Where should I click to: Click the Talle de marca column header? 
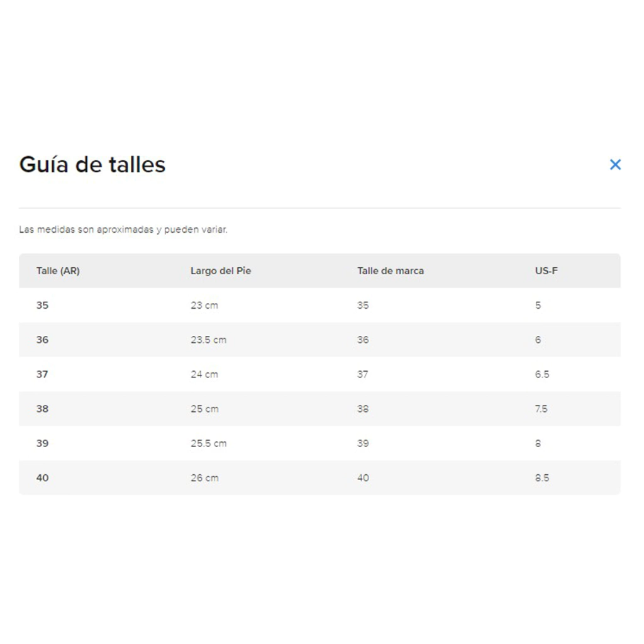[x=391, y=271]
